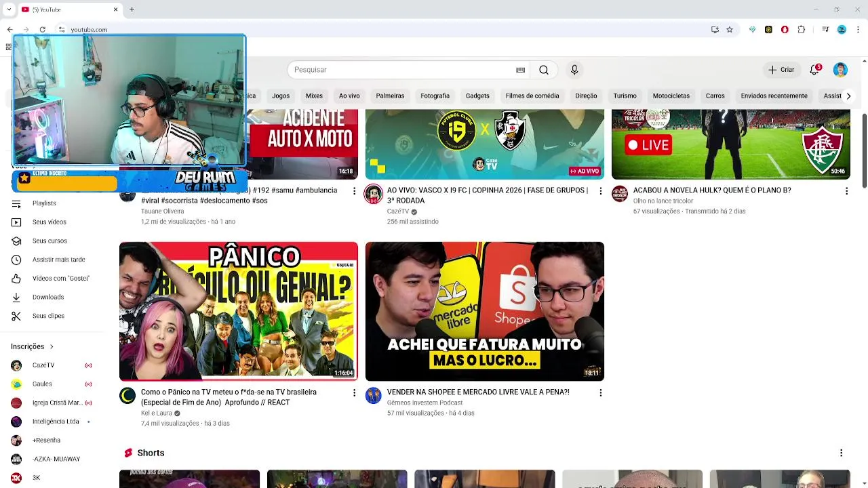Click Kel e Laura channel avatar
This screenshot has height=488, width=868.
(127, 396)
